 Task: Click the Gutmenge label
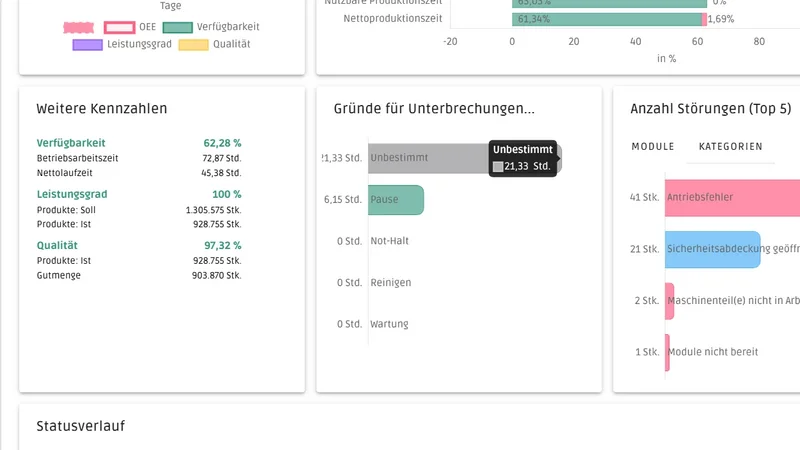pos(59,276)
